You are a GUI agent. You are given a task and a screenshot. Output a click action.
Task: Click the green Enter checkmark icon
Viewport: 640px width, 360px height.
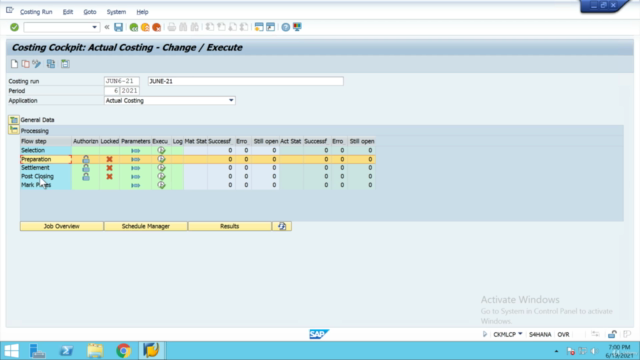[x=14, y=27]
